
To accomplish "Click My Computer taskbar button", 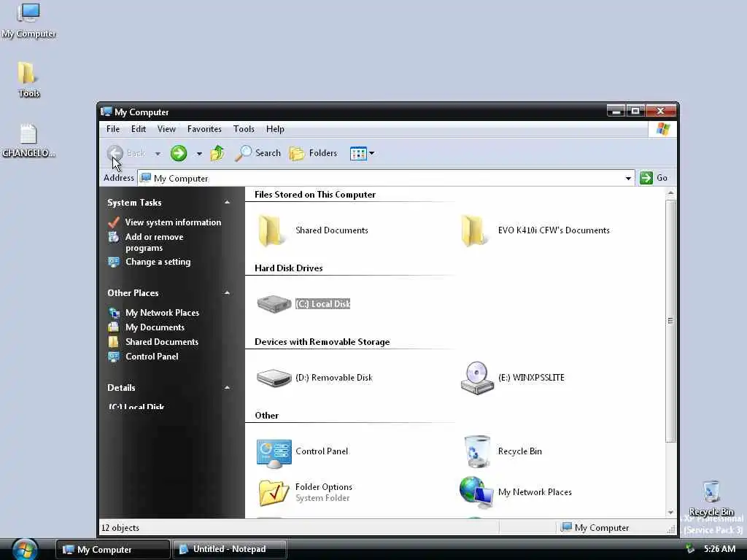I will pyautogui.click(x=113, y=549).
